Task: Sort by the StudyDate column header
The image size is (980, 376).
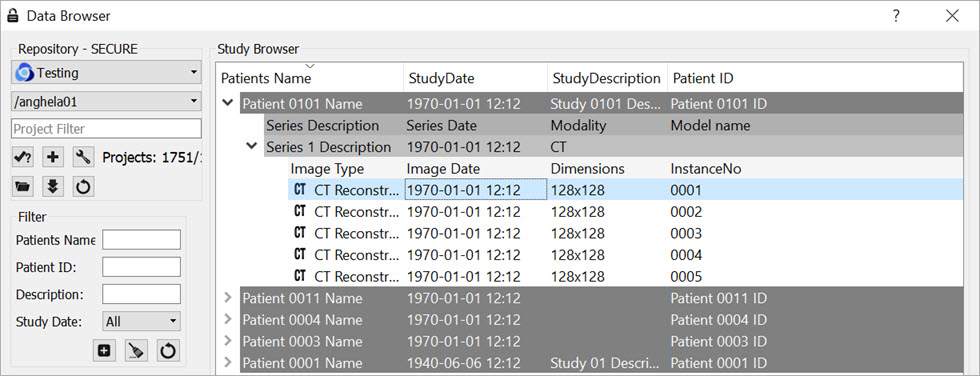Action: click(441, 79)
